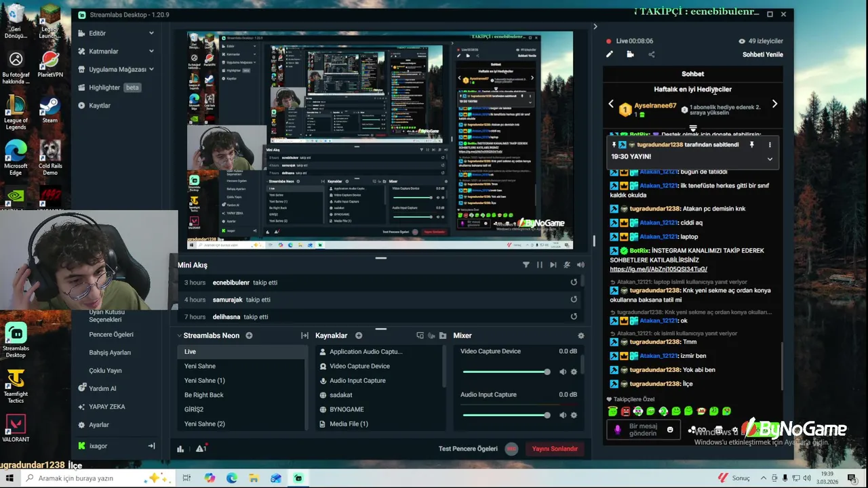Open Video Capture Device mixer settings
The image size is (868, 488).
click(574, 371)
